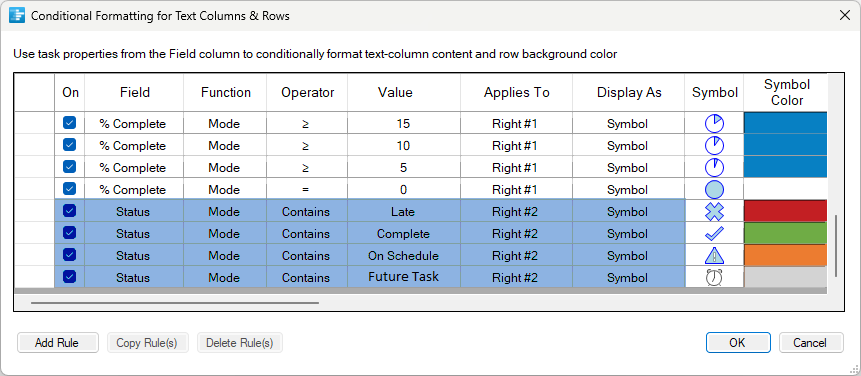Open the Operator cell in the value 10 row
The height and width of the screenshot is (376, 861).
pos(306,145)
